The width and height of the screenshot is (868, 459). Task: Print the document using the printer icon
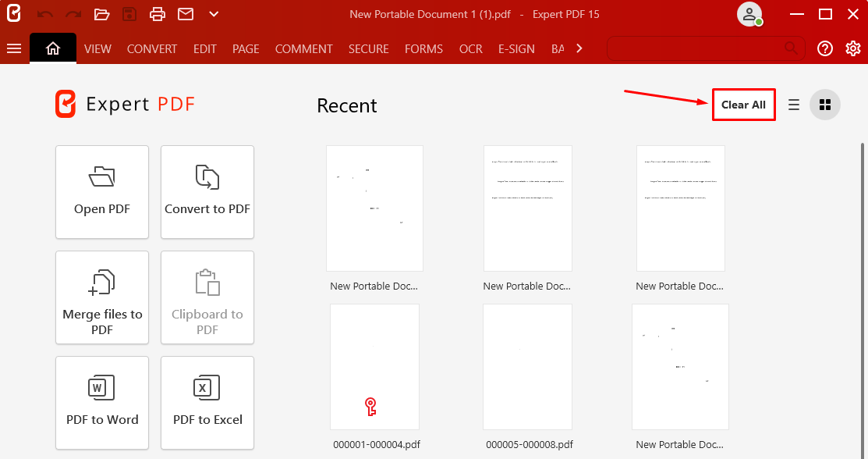click(158, 14)
